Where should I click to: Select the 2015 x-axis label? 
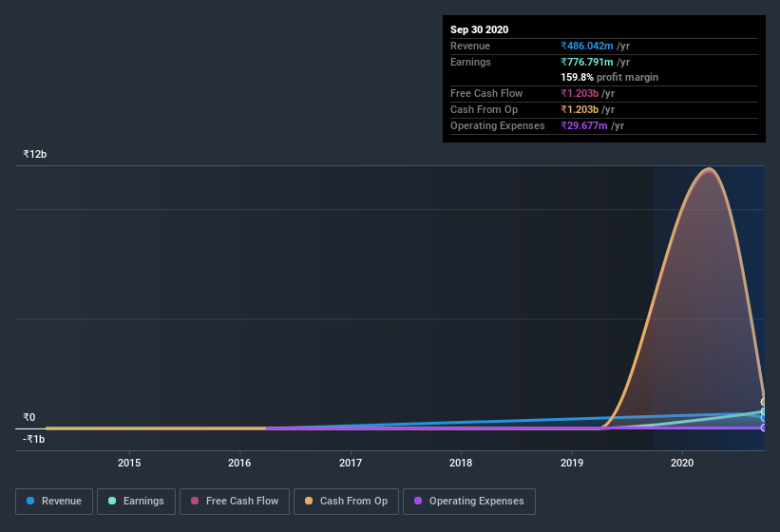(x=129, y=464)
